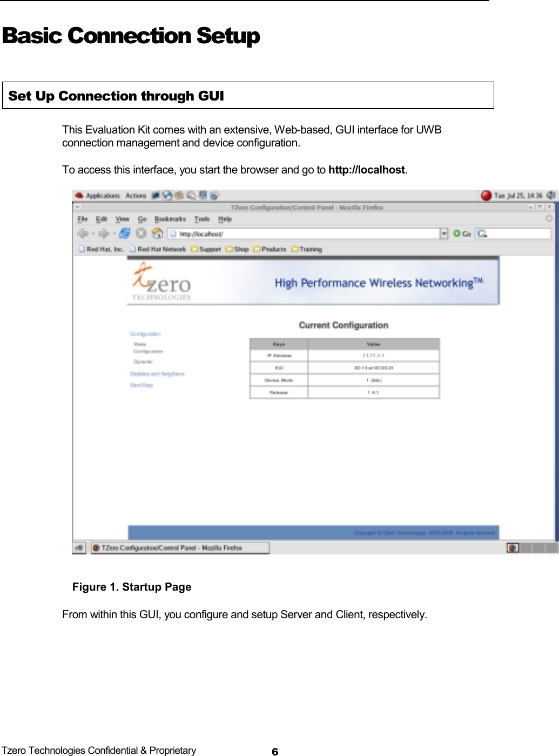Click the volume icon at the panel's right end
This screenshot has height=756, width=559.
(550, 194)
